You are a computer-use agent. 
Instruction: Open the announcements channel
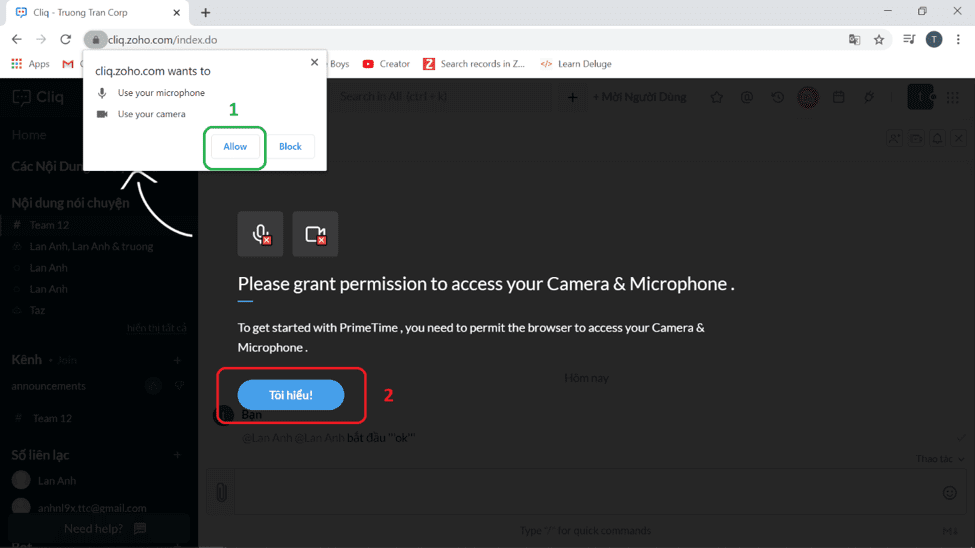pos(48,386)
